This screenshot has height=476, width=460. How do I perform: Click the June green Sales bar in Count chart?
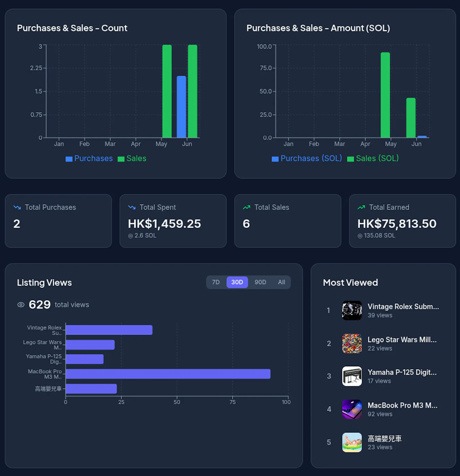point(193,91)
